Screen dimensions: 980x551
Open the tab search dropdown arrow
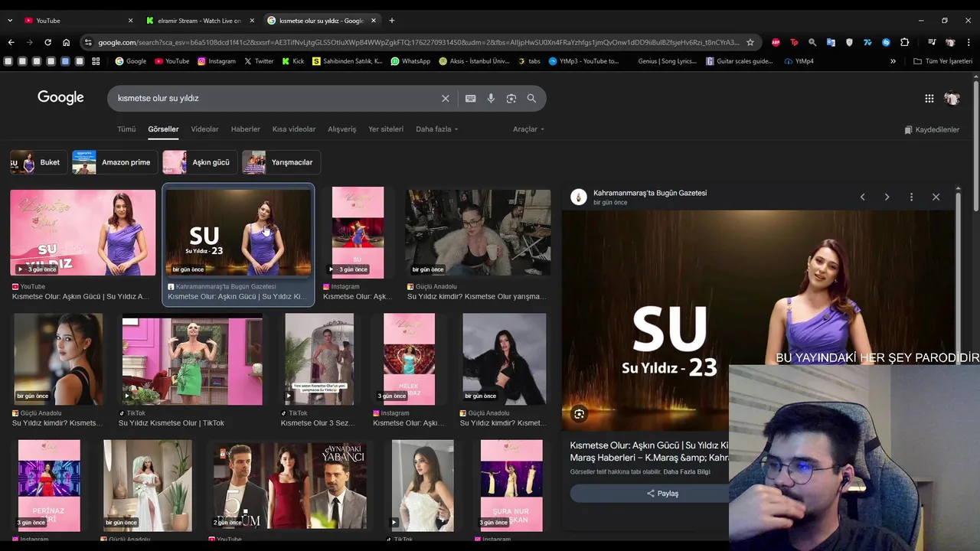coord(11,21)
